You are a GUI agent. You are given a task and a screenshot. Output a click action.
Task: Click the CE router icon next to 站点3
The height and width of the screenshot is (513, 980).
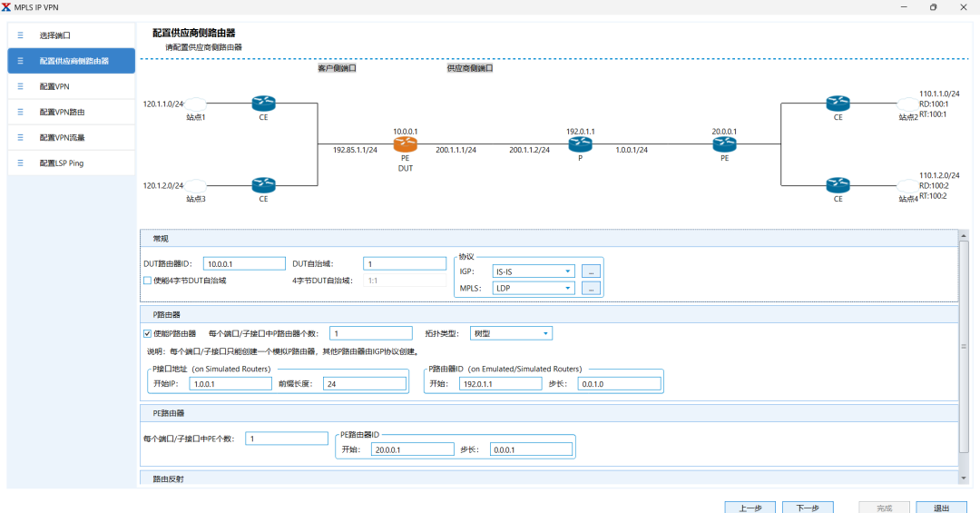(263, 185)
